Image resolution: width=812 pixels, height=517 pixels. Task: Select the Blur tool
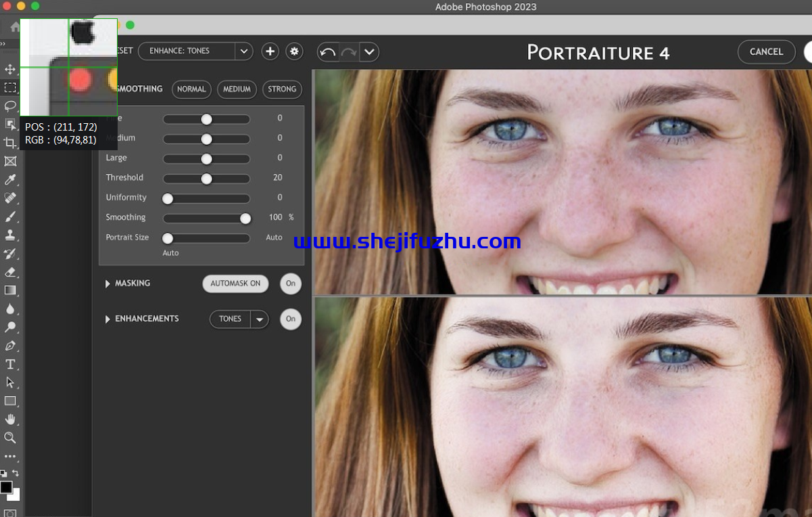[10, 309]
